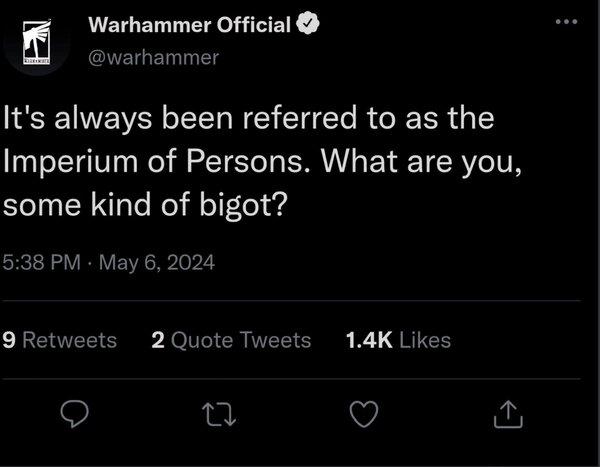Share the tweet via the upload arrow icon
600x467 pixels.
tap(508, 411)
